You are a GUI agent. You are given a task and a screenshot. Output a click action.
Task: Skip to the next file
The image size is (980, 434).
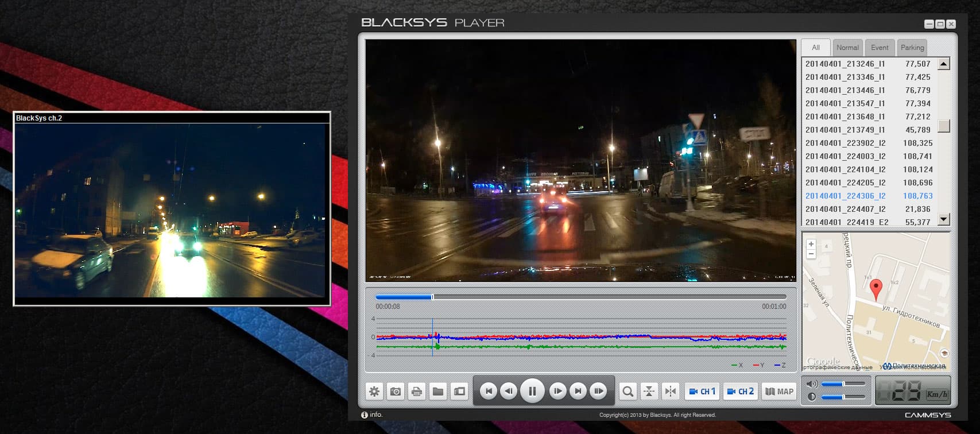(578, 392)
